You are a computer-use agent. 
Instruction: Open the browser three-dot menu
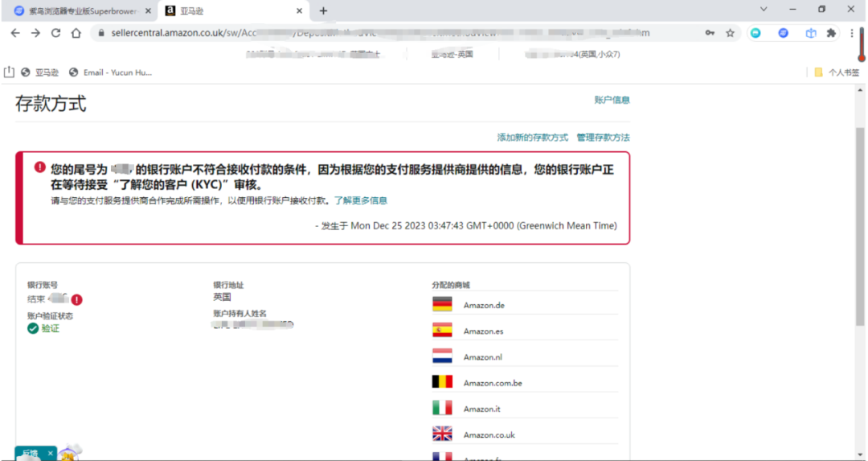click(x=852, y=33)
